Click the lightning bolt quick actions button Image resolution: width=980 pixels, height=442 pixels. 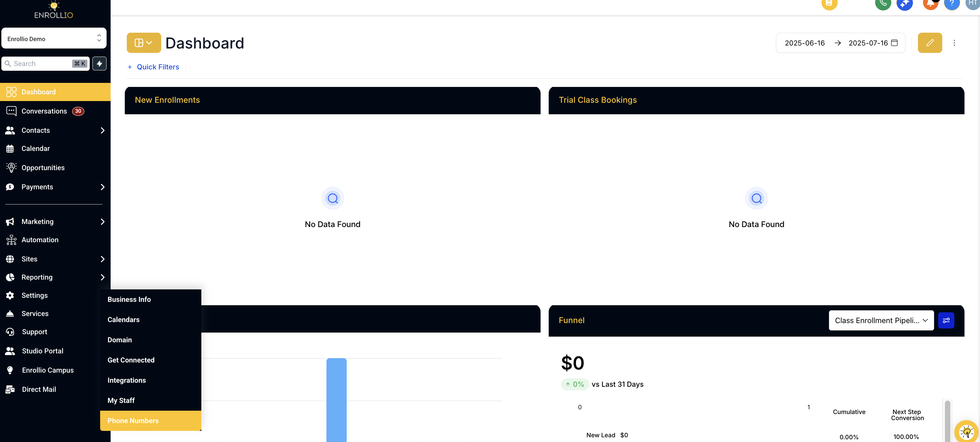pyautogui.click(x=100, y=63)
